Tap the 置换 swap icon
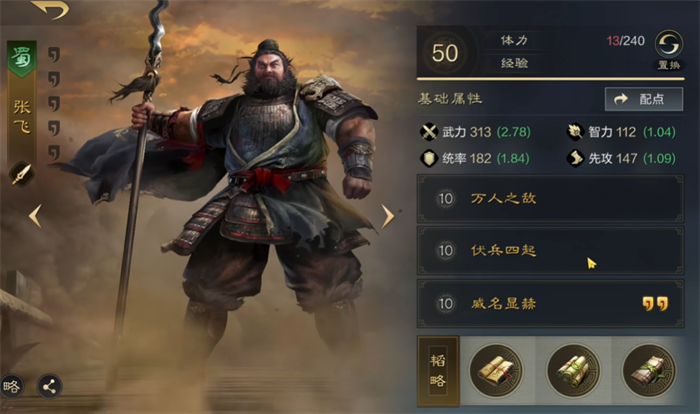 [668, 44]
